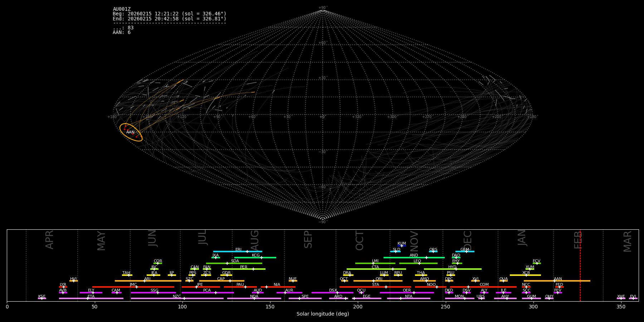The height and width of the screenshot is (322, 644).
Task: Click the HYD shower bar
Action: click(x=453, y=269)
